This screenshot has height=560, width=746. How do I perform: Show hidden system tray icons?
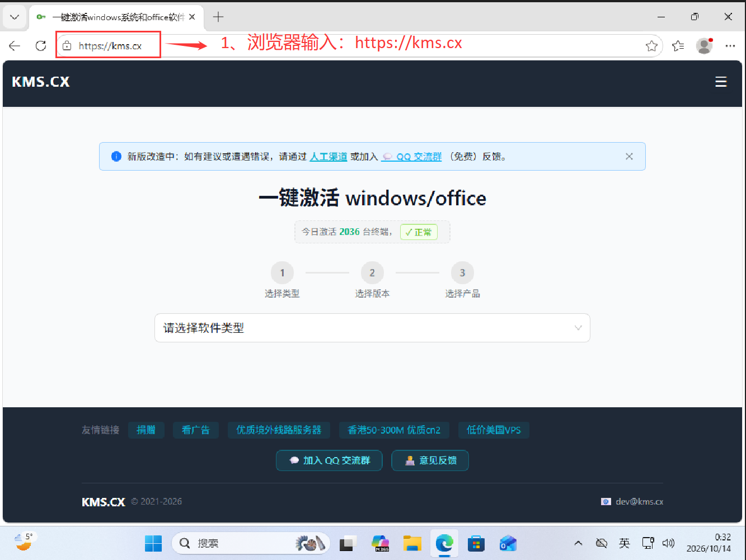tap(579, 543)
